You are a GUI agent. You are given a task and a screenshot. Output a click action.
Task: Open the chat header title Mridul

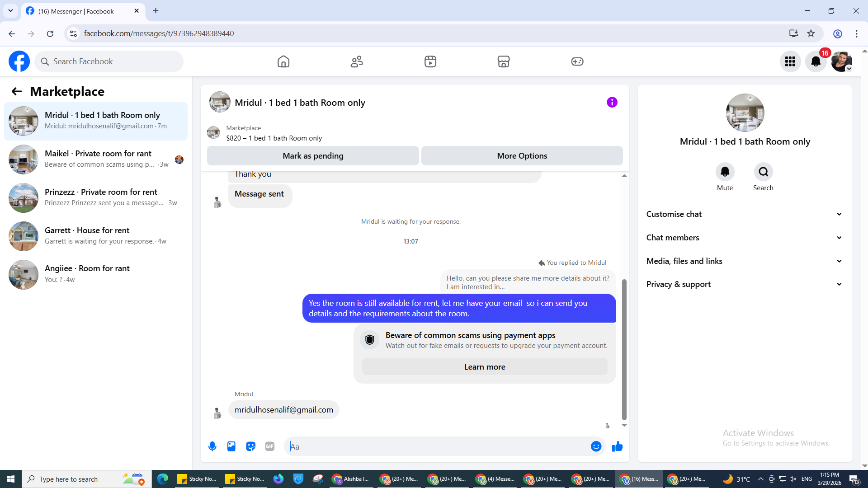(300, 103)
